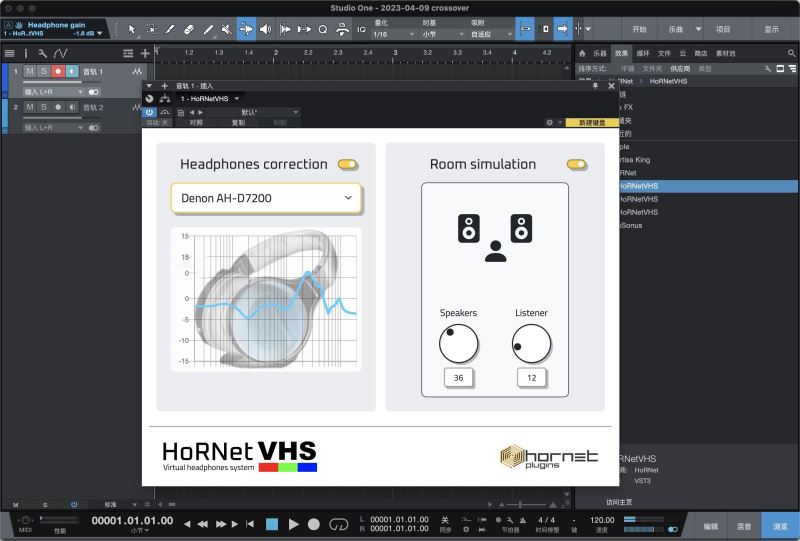Click 访问主页 link in browser

tap(619, 502)
